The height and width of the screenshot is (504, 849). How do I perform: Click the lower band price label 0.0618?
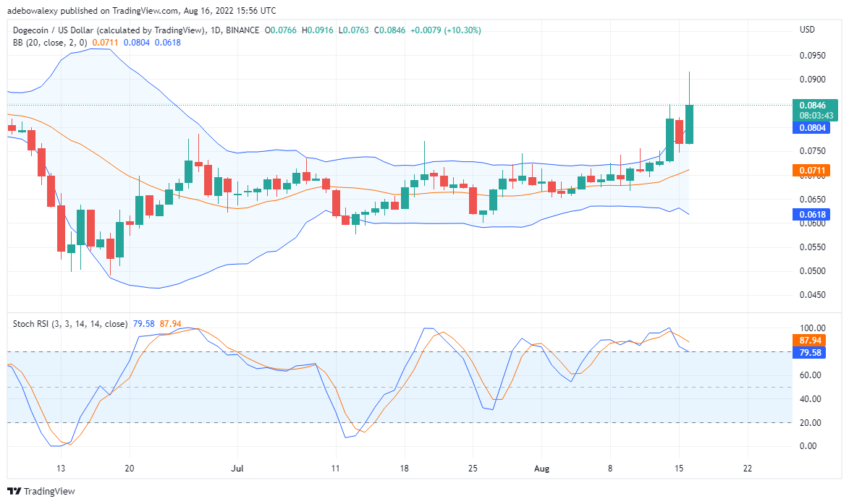pyautogui.click(x=811, y=214)
